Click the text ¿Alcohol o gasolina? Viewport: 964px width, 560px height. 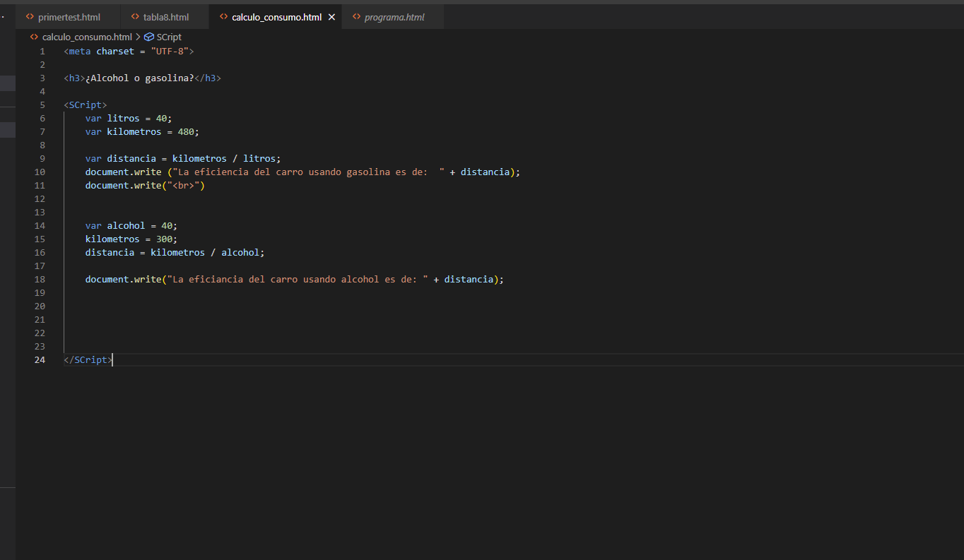tap(139, 78)
